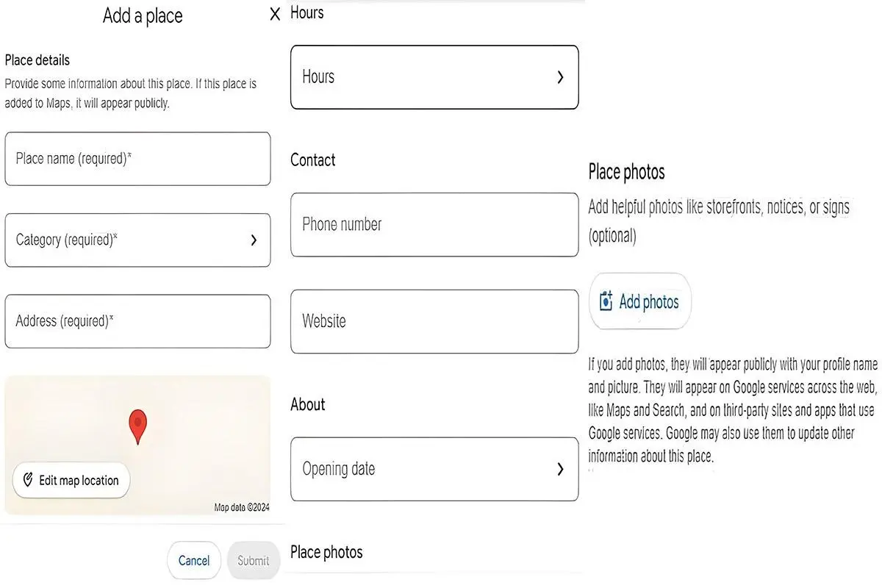Expand the Category chevron arrow

pos(254,240)
